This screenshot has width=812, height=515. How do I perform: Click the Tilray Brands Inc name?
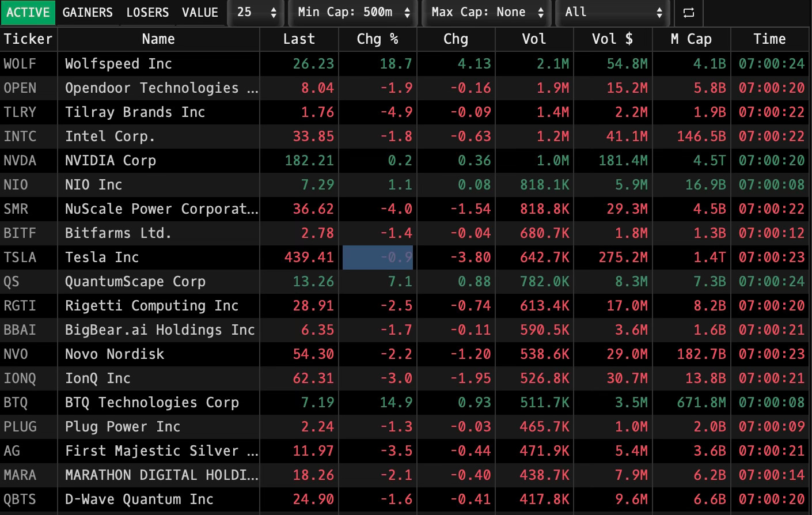(x=135, y=112)
